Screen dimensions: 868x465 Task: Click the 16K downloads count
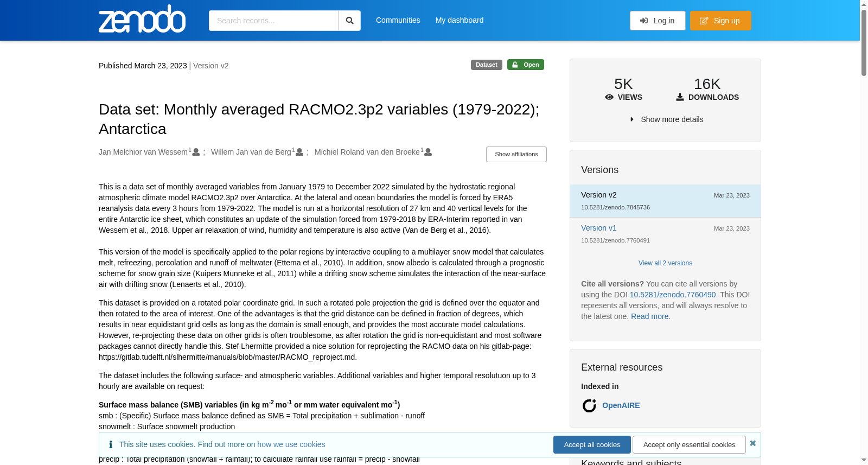coord(707,84)
